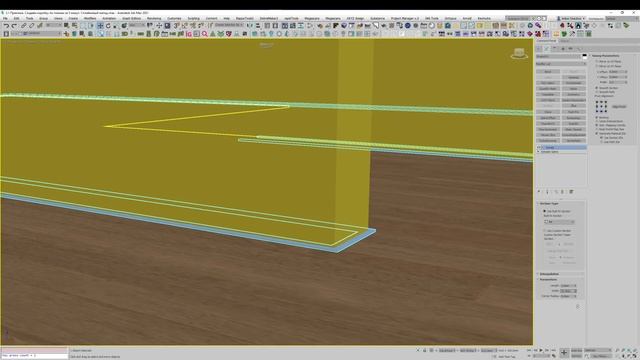Toggle the 3D Snaps icon
640x360 pixels.
(x=177, y=26)
